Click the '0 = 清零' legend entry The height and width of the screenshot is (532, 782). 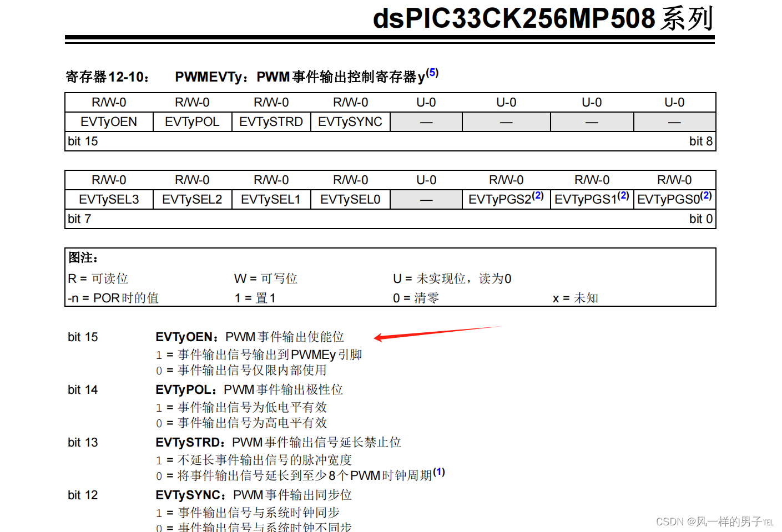pos(416,298)
